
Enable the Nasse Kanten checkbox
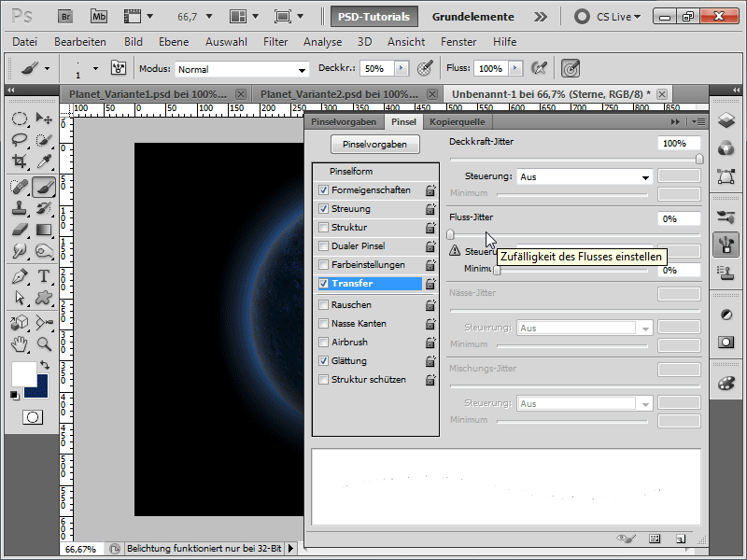click(323, 323)
